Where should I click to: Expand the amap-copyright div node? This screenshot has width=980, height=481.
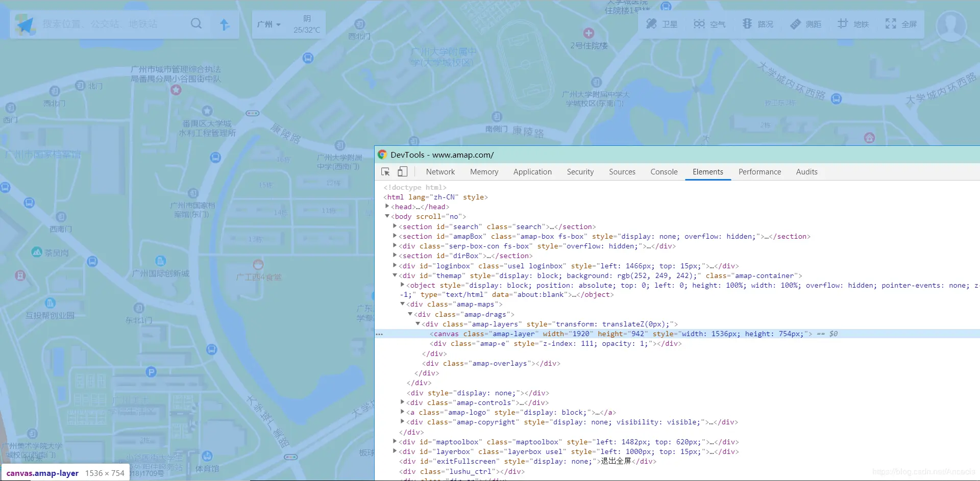click(x=403, y=421)
